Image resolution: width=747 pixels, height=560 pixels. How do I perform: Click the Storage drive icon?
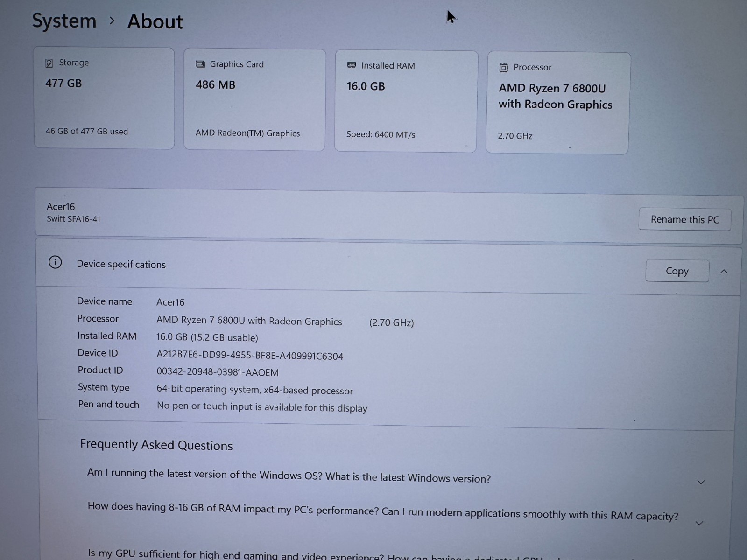point(49,63)
